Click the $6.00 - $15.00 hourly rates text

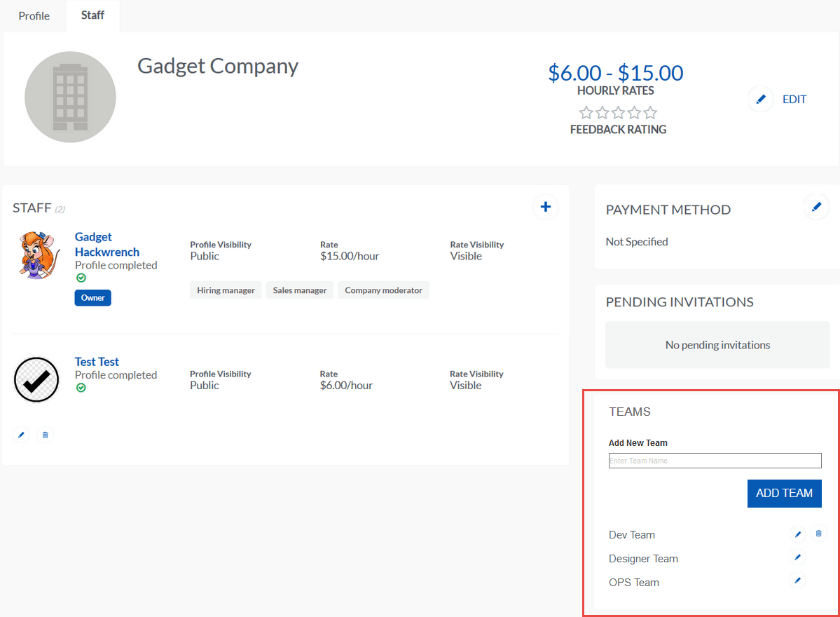[616, 73]
